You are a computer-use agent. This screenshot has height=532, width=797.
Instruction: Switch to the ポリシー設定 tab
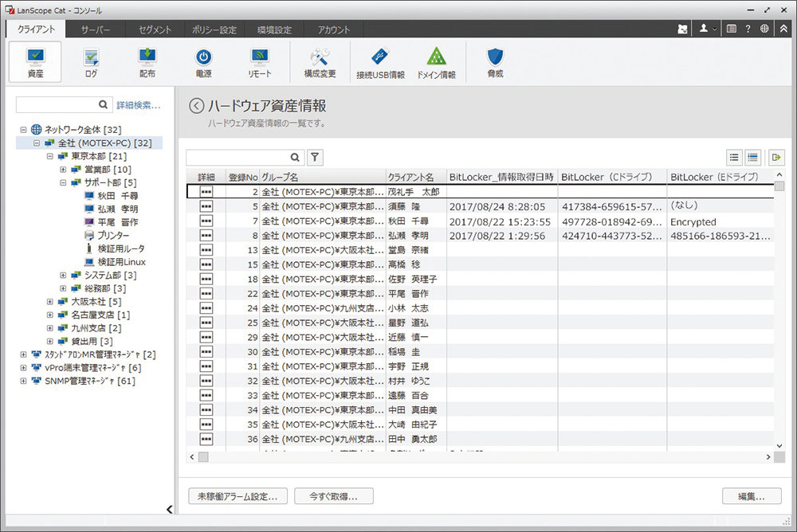tap(214, 29)
